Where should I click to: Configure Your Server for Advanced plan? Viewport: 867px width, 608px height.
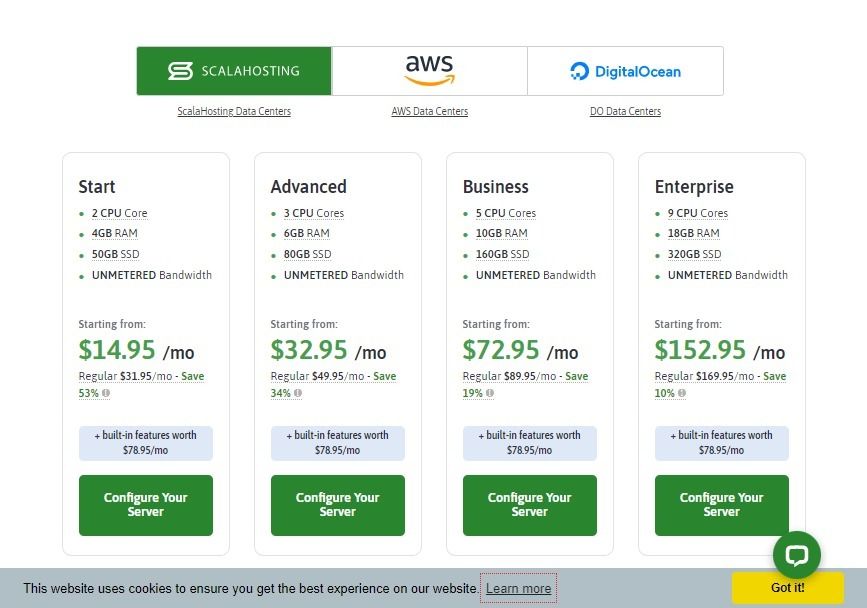coord(337,505)
